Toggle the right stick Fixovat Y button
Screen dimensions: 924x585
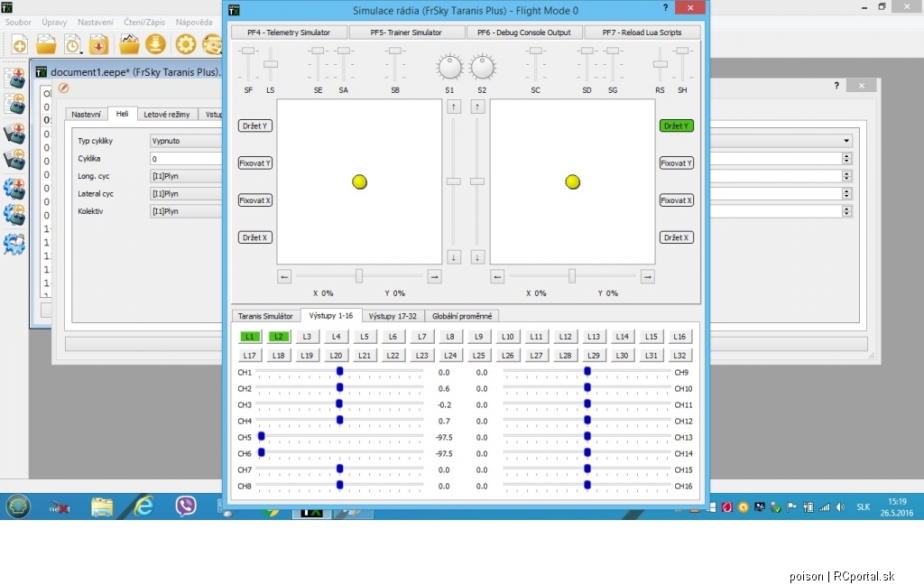[x=677, y=162]
